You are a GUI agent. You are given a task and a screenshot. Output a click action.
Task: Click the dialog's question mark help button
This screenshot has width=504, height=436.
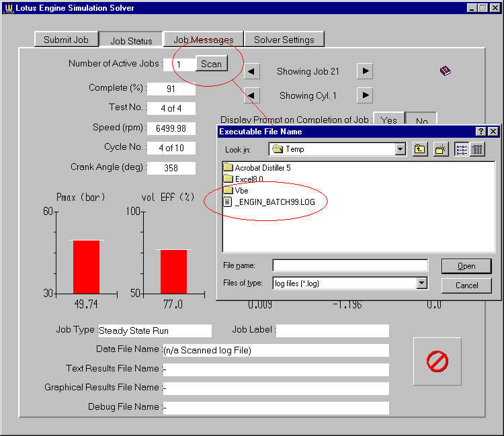click(x=480, y=132)
